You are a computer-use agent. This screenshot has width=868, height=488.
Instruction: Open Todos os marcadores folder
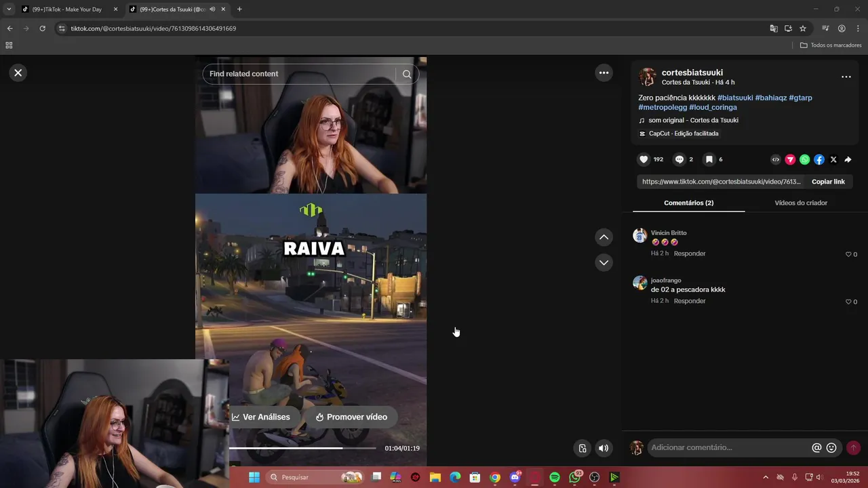tap(831, 45)
